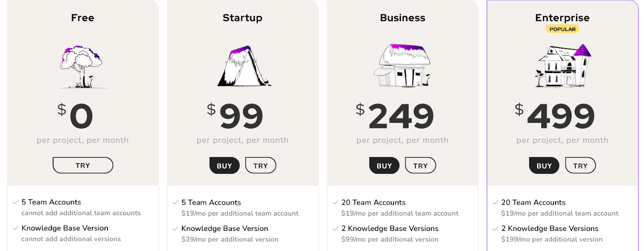Click the tree illustration in Free plan
Screen dimensions: 644x251
[x=82, y=66]
